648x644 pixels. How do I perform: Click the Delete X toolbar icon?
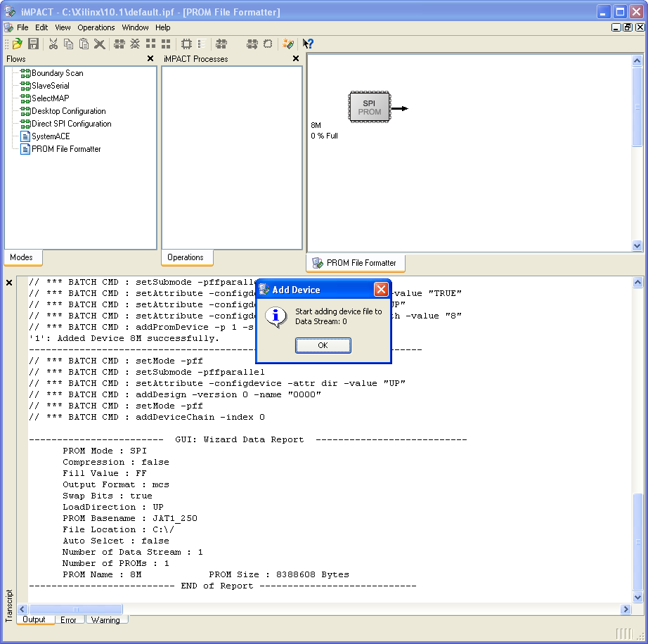coord(99,44)
